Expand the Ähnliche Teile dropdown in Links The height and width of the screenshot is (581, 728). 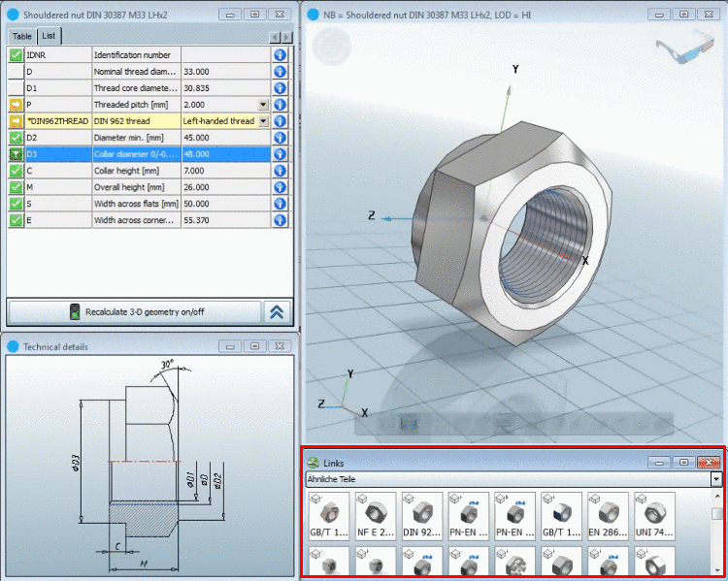click(715, 479)
